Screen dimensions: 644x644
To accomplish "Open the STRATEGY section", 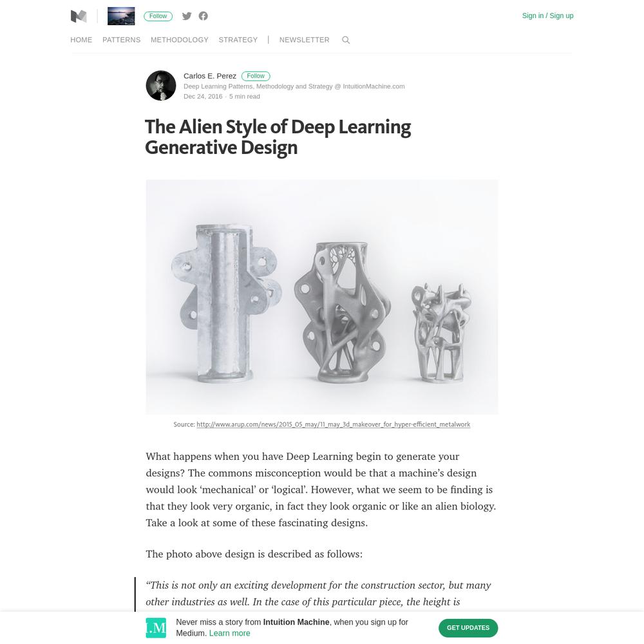I will click(238, 40).
